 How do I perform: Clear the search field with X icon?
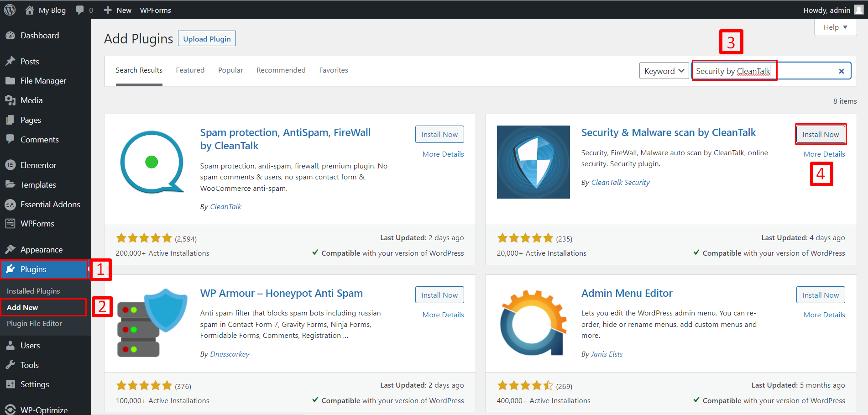(842, 71)
